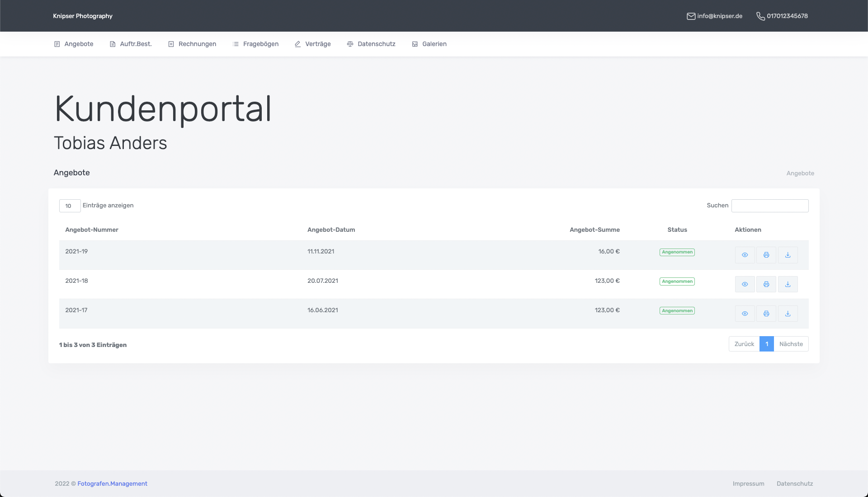Print offer 2021-19 using the printer icon

[766, 255]
